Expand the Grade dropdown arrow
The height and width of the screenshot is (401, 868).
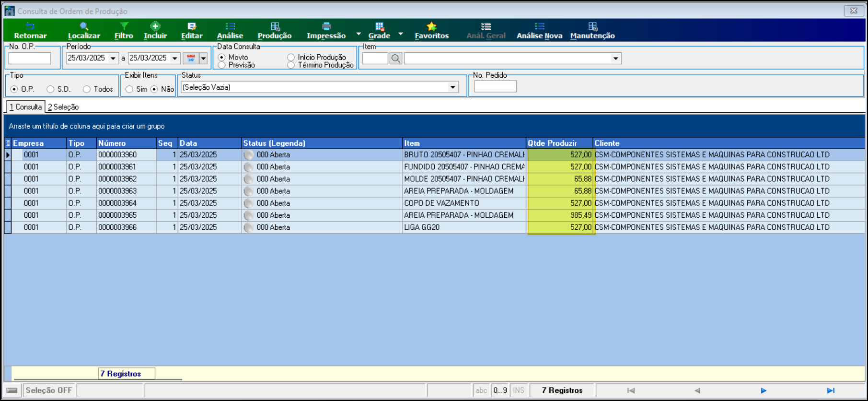401,34
